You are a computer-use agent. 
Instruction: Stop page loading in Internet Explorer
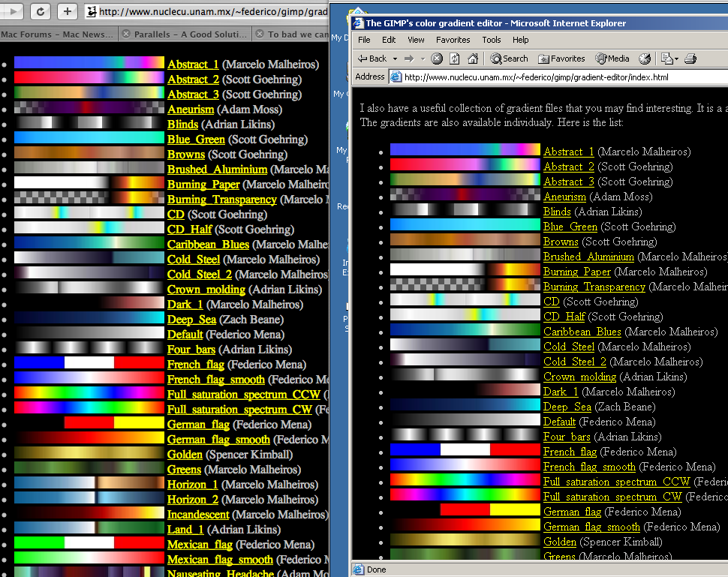pyautogui.click(x=437, y=59)
